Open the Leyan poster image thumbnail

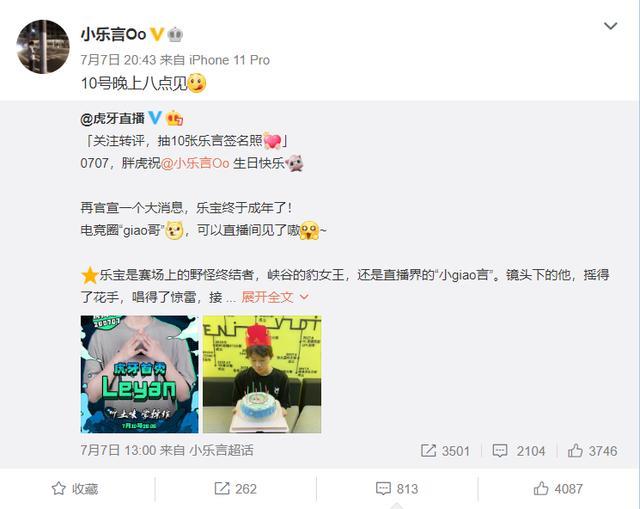click(140, 374)
